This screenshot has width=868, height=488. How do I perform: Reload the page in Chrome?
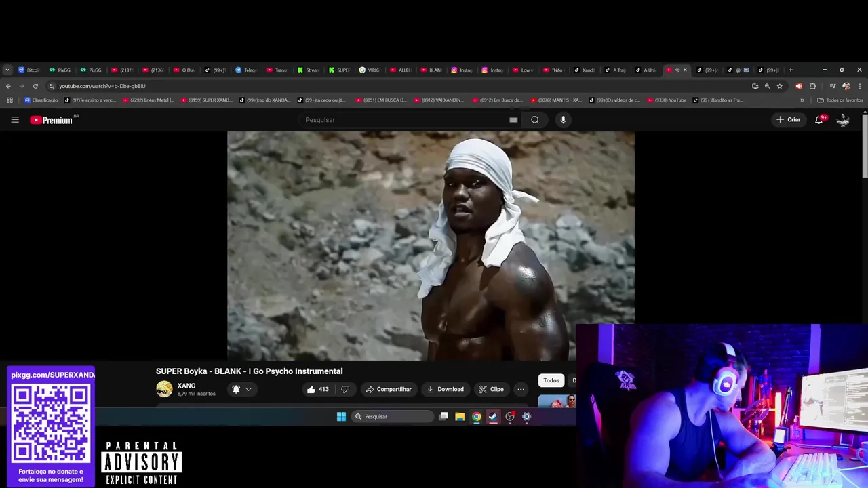click(35, 86)
